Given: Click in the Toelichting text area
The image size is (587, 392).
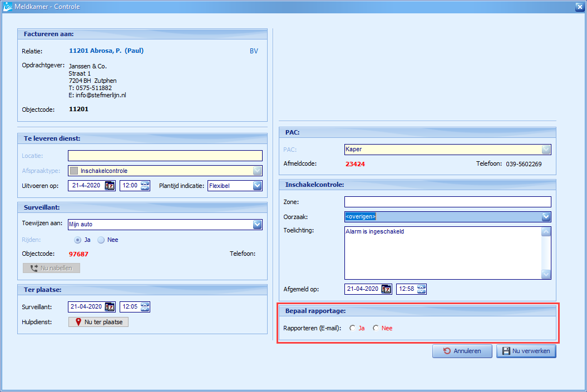Looking at the screenshot, I should click(443, 253).
